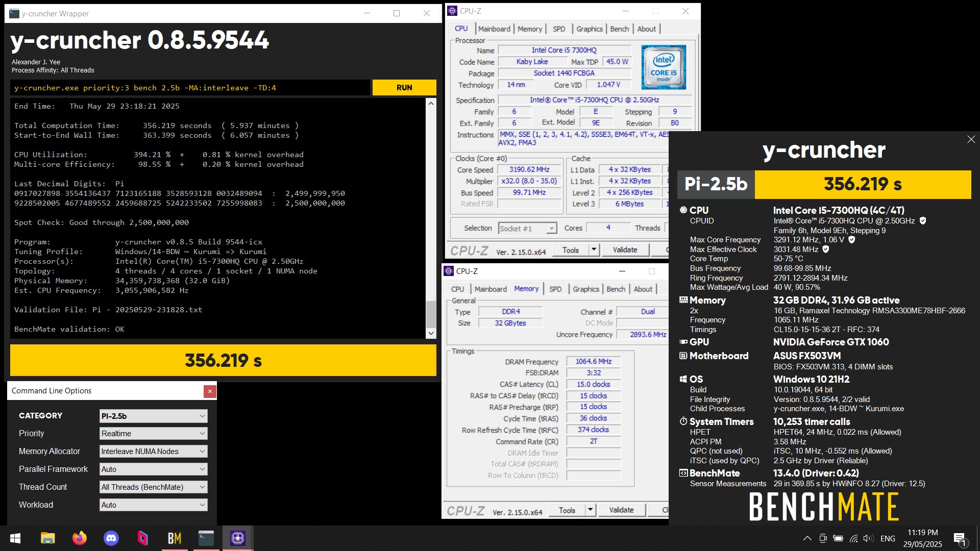Expand Tools dropdown arrow in lower CPU-Z
Screen dimensions: 980x551
[590, 510]
